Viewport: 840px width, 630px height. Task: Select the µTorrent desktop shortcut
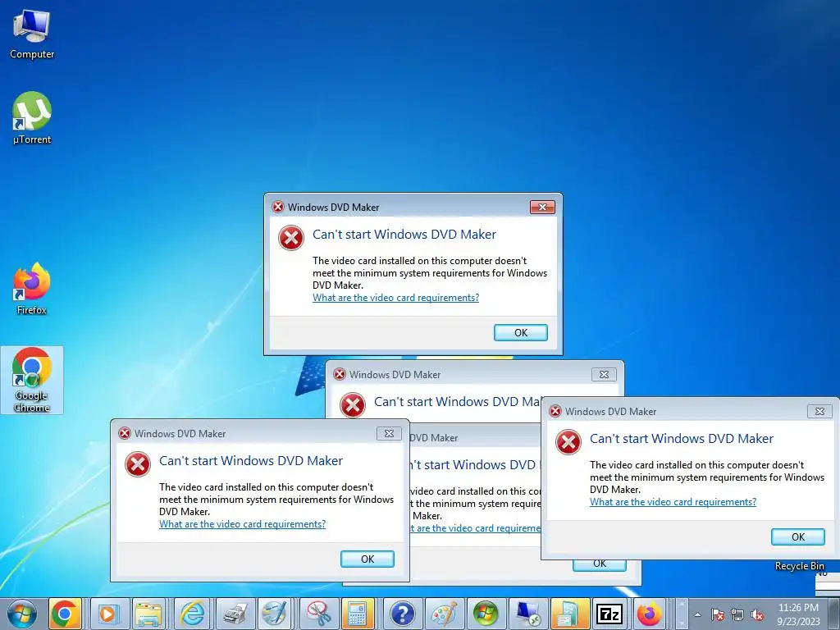32,118
